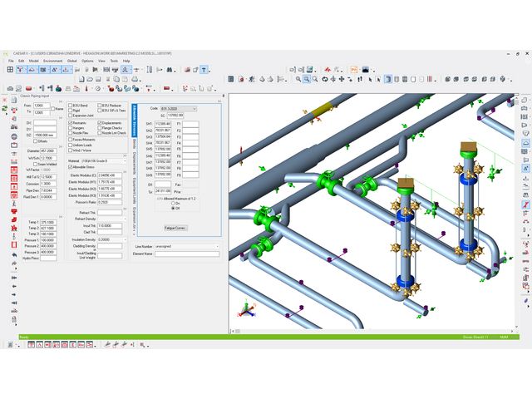Viewport: 532px width, 399px height.
Task: Select the On radio button
Action: [x=174, y=203]
